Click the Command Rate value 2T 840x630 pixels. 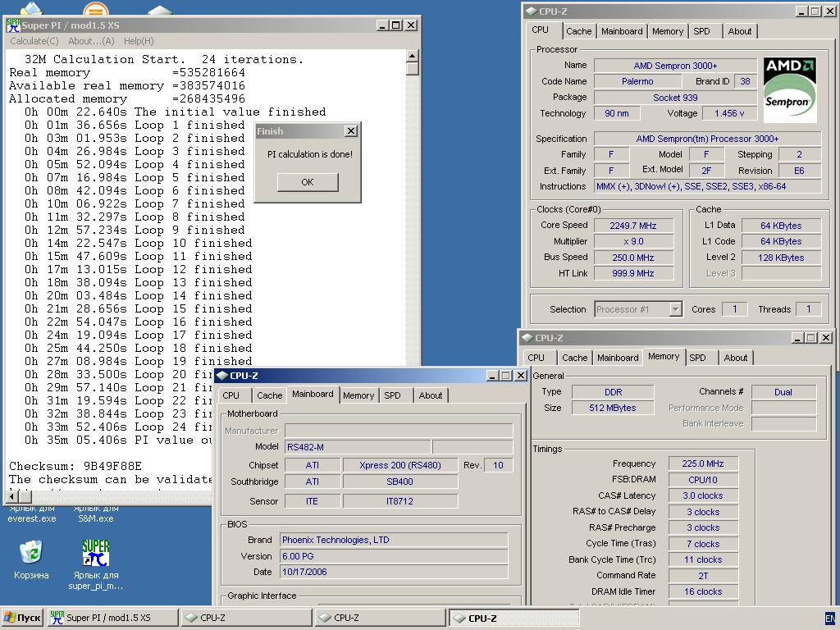click(703, 576)
